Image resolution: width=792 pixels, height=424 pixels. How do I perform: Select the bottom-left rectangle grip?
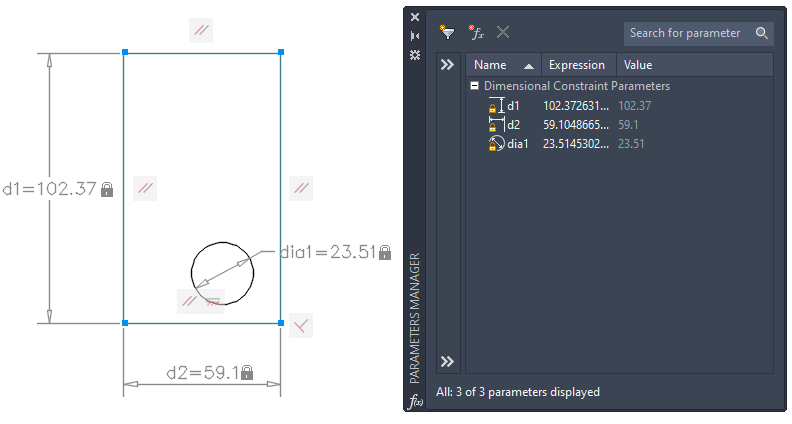(125, 322)
